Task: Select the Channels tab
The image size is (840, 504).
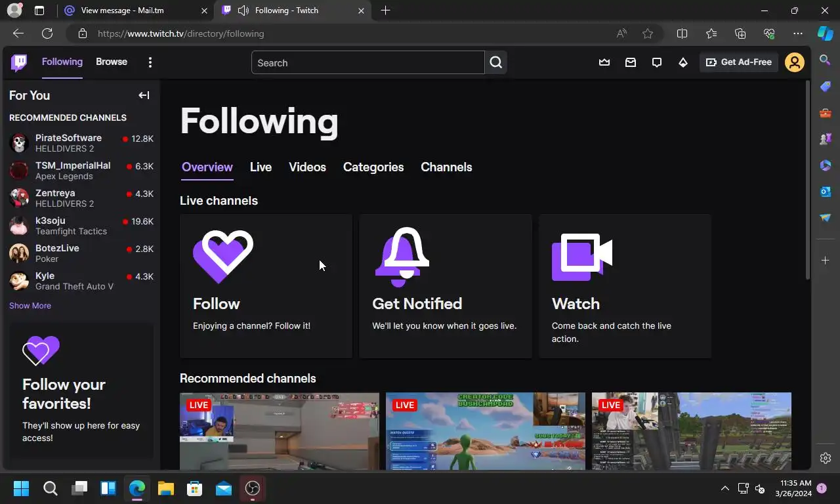Action: 446,167
